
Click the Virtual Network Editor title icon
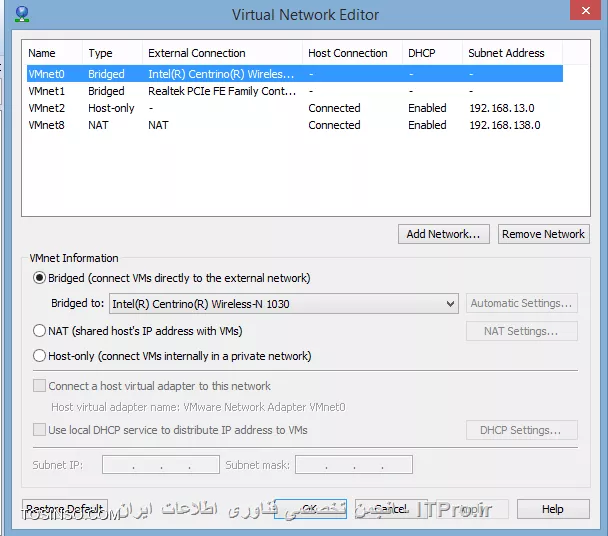[x=22, y=14]
